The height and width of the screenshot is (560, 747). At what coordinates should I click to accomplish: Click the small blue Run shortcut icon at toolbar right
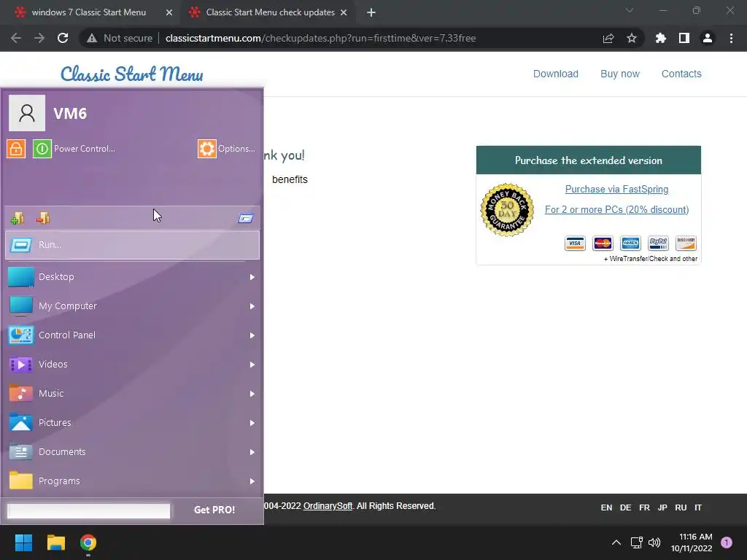pyautogui.click(x=246, y=218)
